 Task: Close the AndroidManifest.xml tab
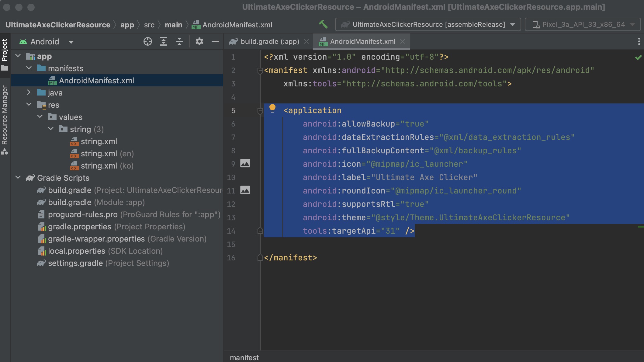point(403,41)
